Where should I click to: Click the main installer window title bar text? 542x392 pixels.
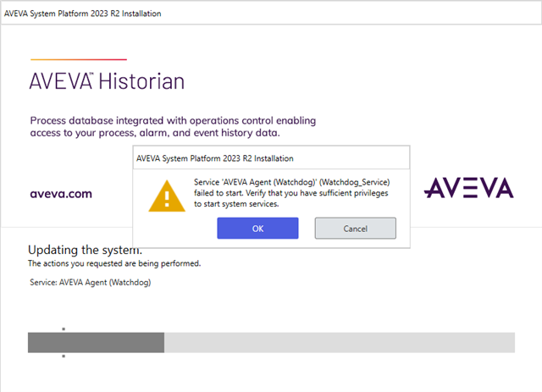click(x=83, y=14)
